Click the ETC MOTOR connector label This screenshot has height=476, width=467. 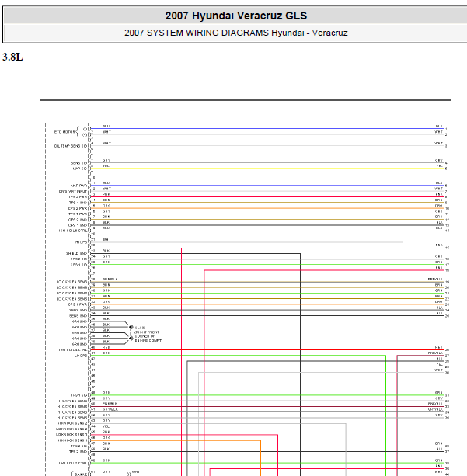click(x=64, y=132)
